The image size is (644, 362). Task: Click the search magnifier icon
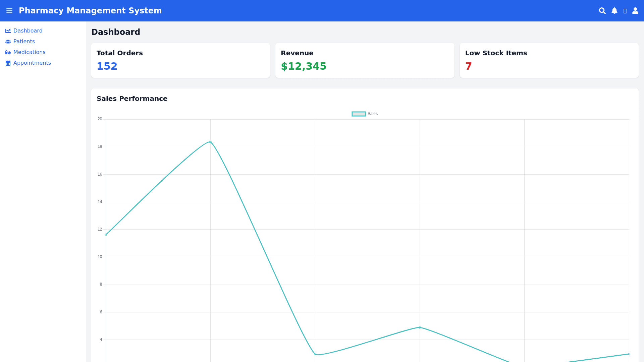pos(602,11)
